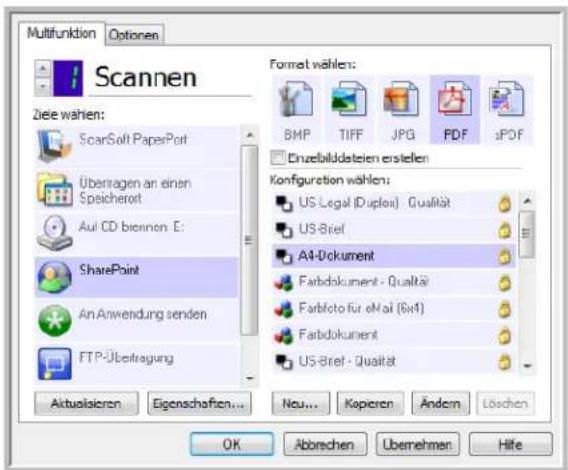
Task: Click the Kopieren button
Action: [370, 403]
